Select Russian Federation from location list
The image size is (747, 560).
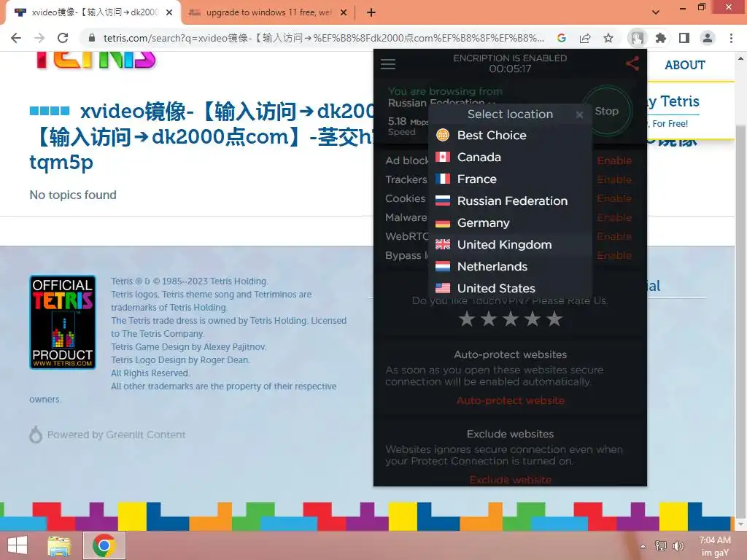(510, 201)
